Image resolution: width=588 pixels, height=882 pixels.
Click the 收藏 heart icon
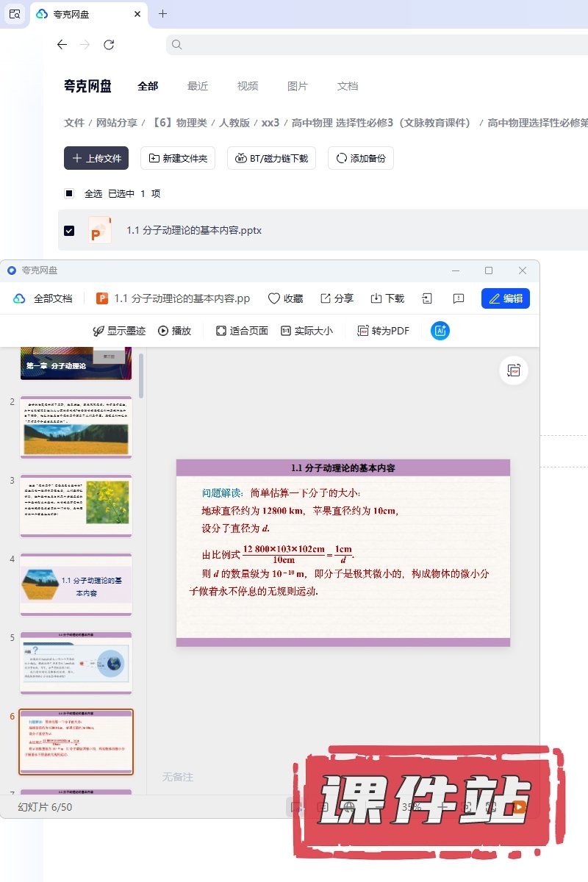coord(274,298)
